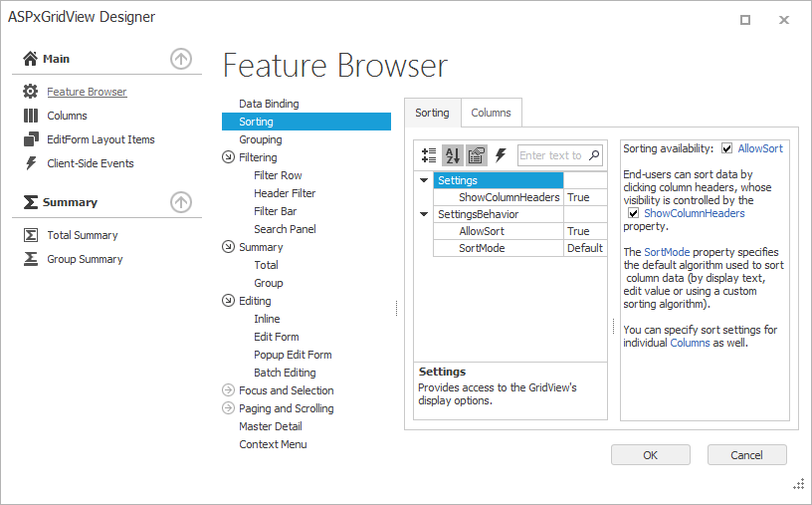Screen dimensions: 812x505
Task: Select AllowSort True value cell
Action: pos(585,231)
